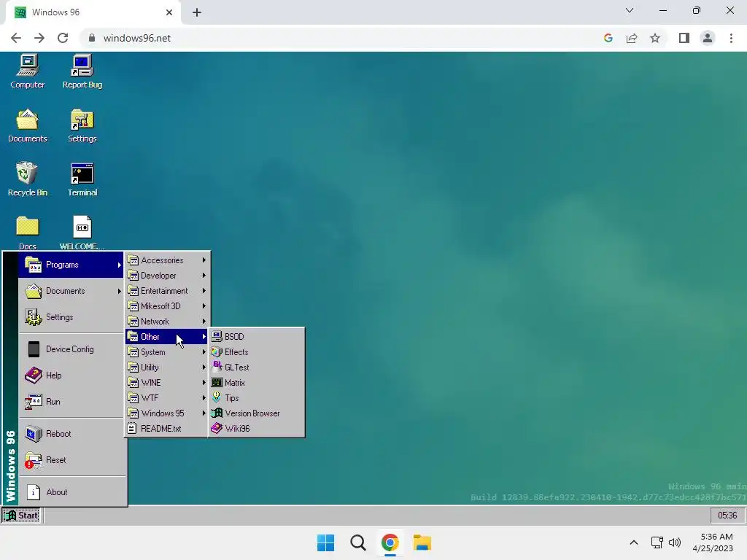Bookmark this page with star icon
The height and width of the screenshot is (560, 747).
tap(655, 38)
